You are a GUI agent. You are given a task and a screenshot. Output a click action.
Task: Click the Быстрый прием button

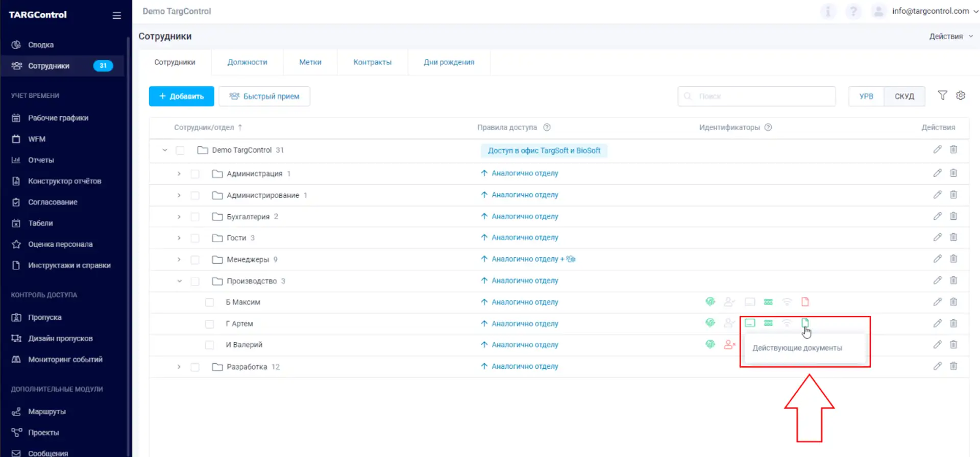point(264,96)
